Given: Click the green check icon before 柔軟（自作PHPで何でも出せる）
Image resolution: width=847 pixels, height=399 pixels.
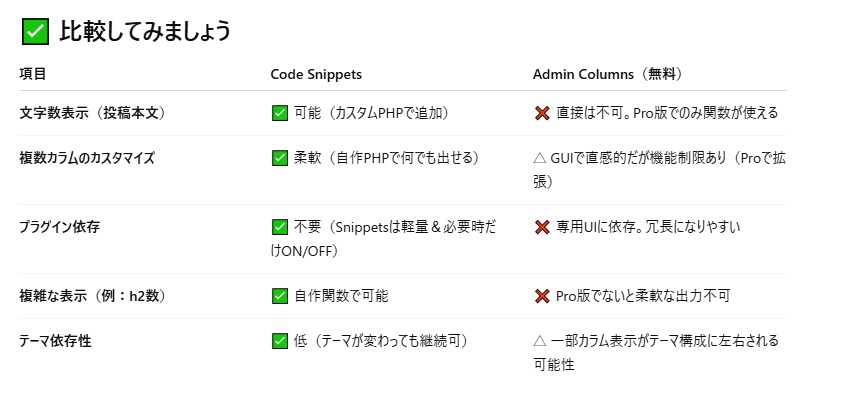Looking at the screenshot, I should (x=280, y=158).
